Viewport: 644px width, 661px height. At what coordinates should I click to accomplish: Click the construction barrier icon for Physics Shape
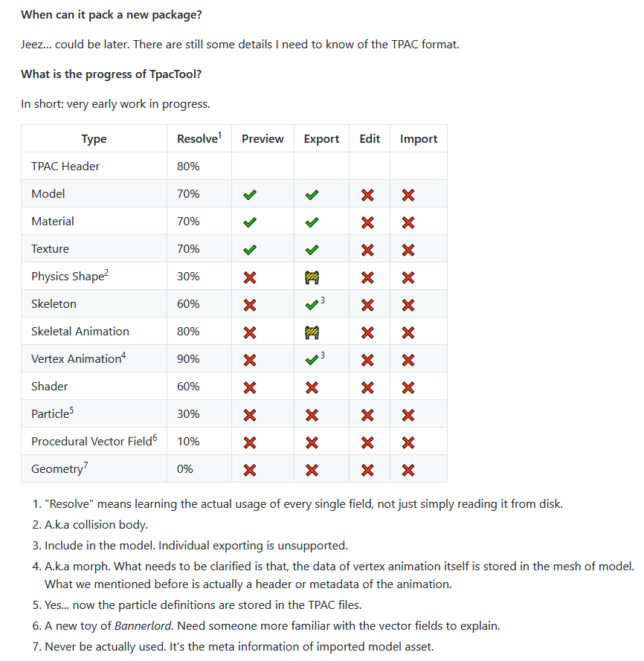(x=312, y=277)
